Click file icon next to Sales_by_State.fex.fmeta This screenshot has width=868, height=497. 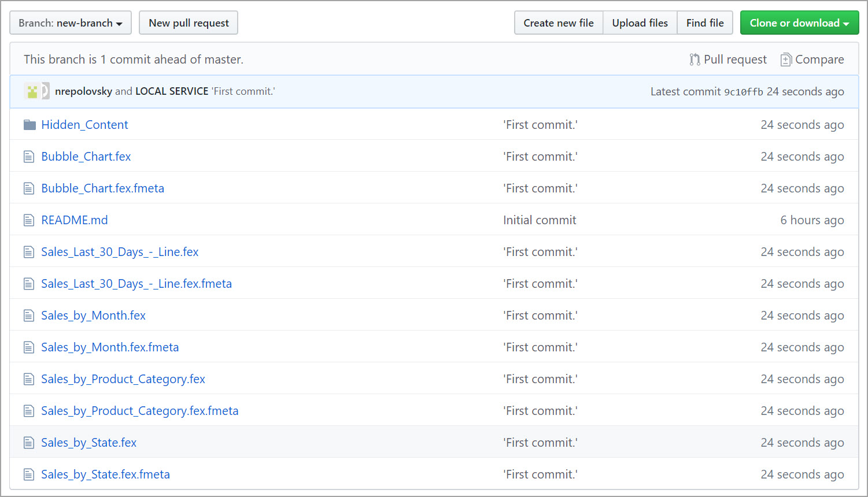pyautogui.click(x=29, y=474)
